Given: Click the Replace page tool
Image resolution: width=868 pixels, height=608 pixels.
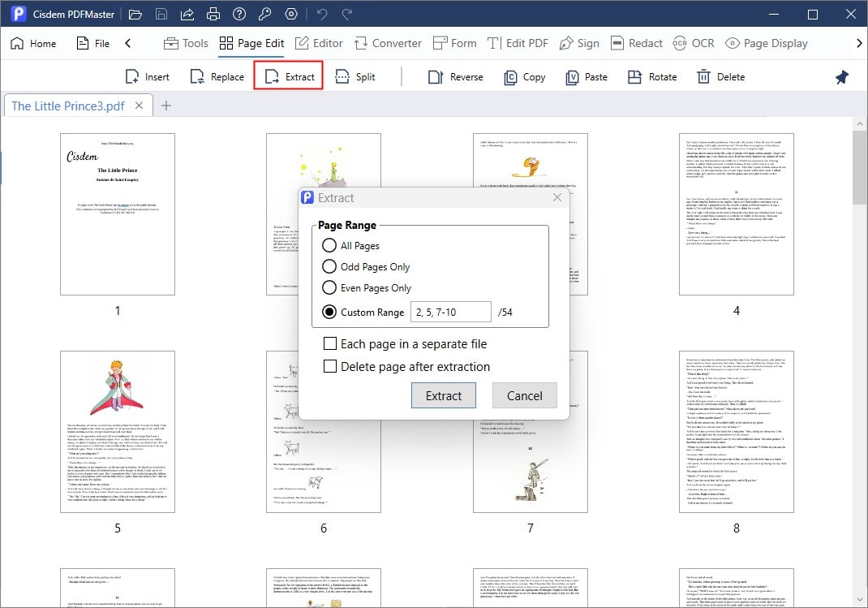Looking at the screenshot, I should (217, 77).
